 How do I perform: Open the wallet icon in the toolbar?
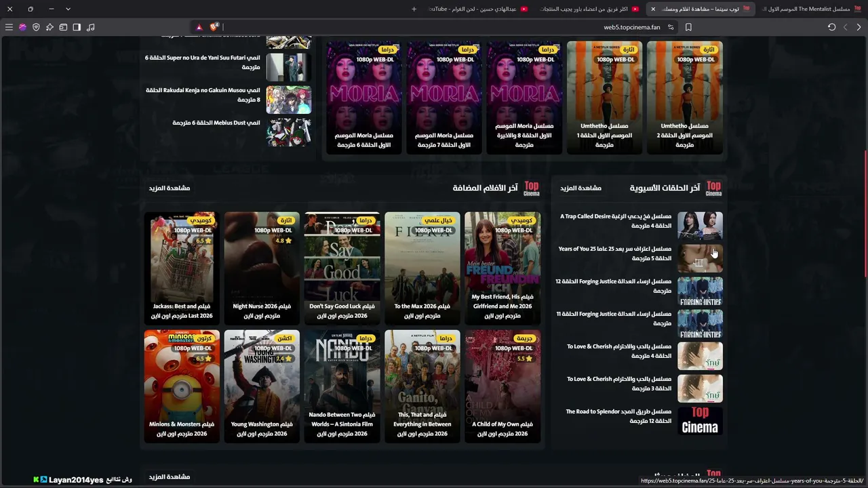click(x=63, y=27)
